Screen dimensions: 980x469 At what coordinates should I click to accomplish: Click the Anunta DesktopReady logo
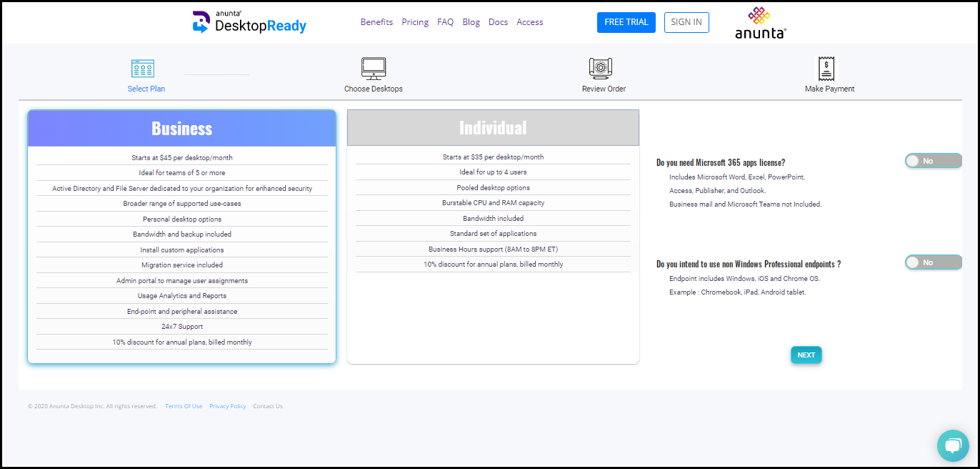click(x=249, y=22)
